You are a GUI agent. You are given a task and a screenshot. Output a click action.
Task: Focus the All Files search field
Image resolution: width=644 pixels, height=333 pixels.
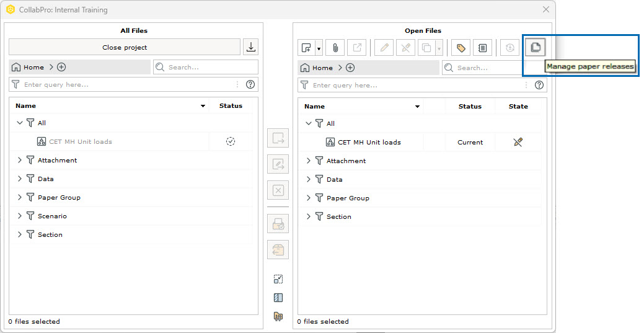(206, 67)
